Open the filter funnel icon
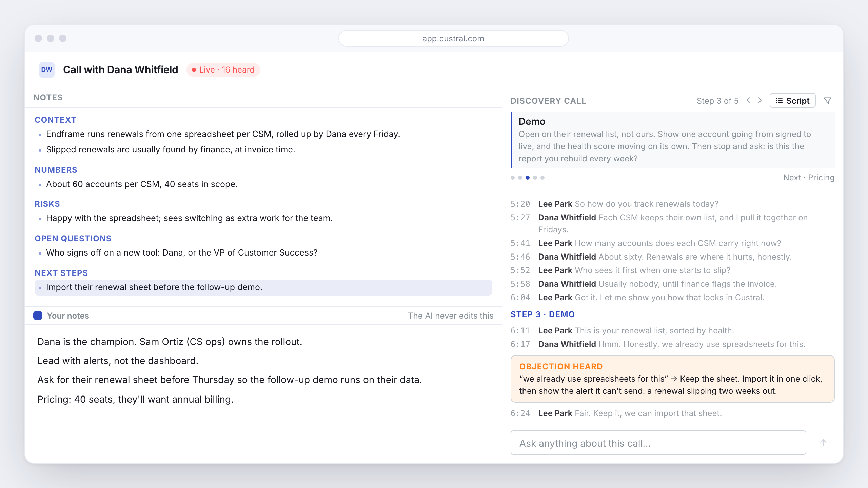868x488 pixels. pyautogui.click(x=828, y=101)
